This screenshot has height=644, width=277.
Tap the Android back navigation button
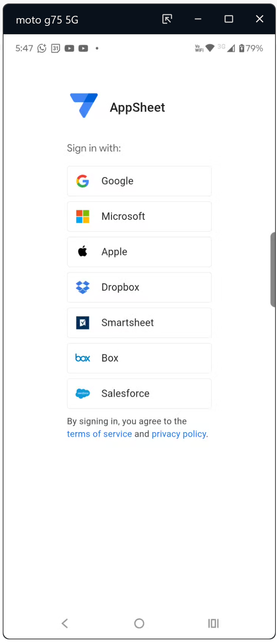(65, 623)
